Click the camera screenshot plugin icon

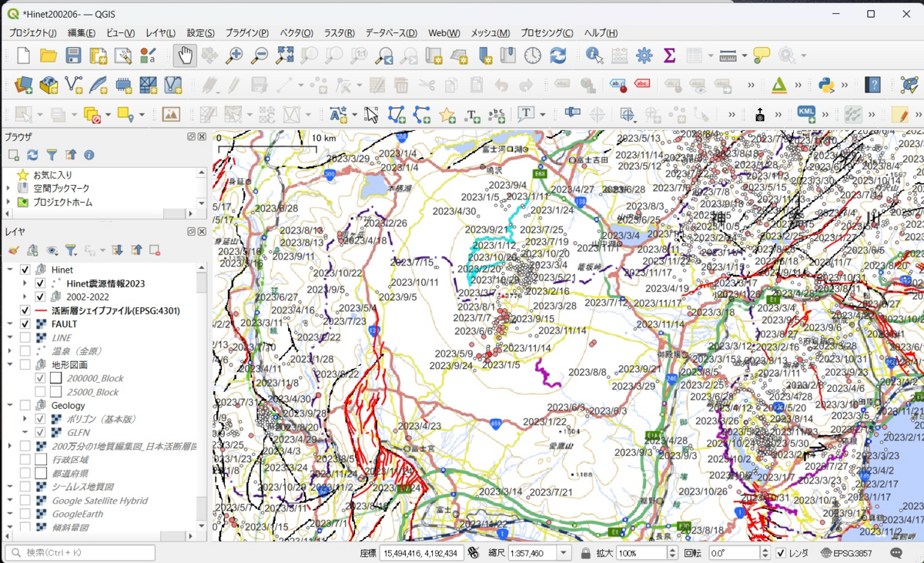pyautogui.click(x=760, y=115)
